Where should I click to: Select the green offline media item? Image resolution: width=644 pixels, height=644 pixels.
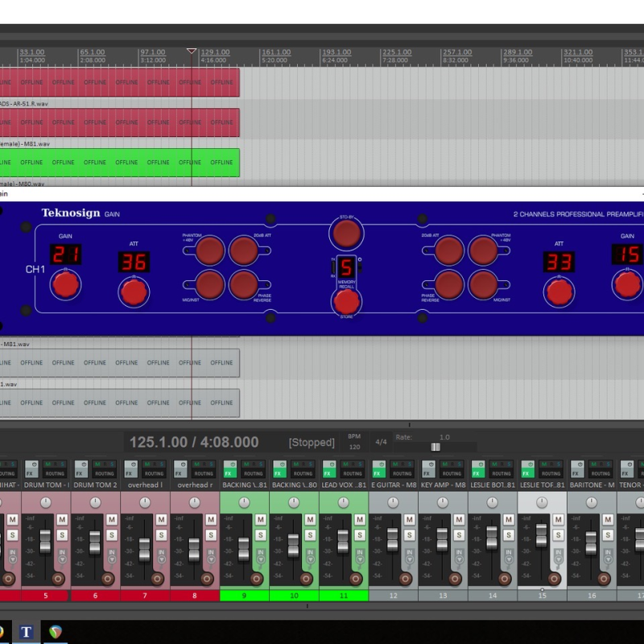pos(119,163)
